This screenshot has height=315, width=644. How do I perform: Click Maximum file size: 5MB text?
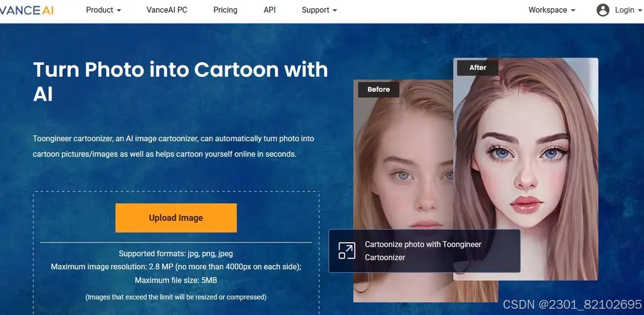pos(176,280)
